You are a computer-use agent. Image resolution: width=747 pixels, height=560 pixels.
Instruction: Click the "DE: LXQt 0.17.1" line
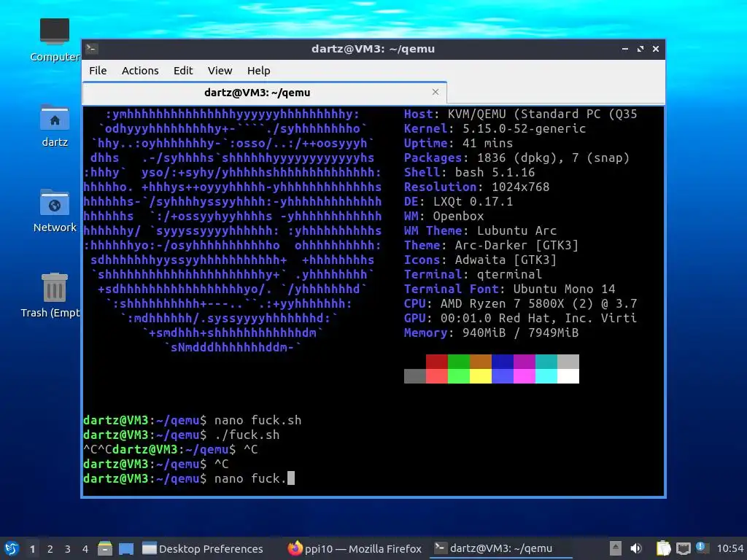[458, 201]
